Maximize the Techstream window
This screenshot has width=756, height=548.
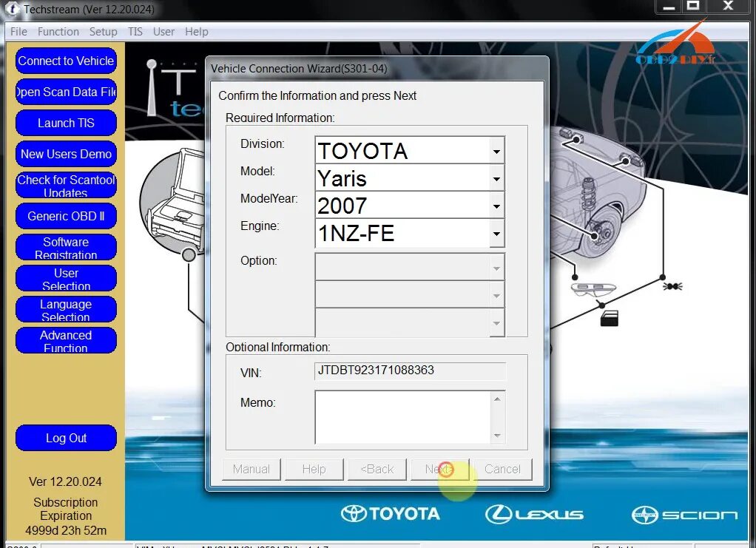click(693, 6)
